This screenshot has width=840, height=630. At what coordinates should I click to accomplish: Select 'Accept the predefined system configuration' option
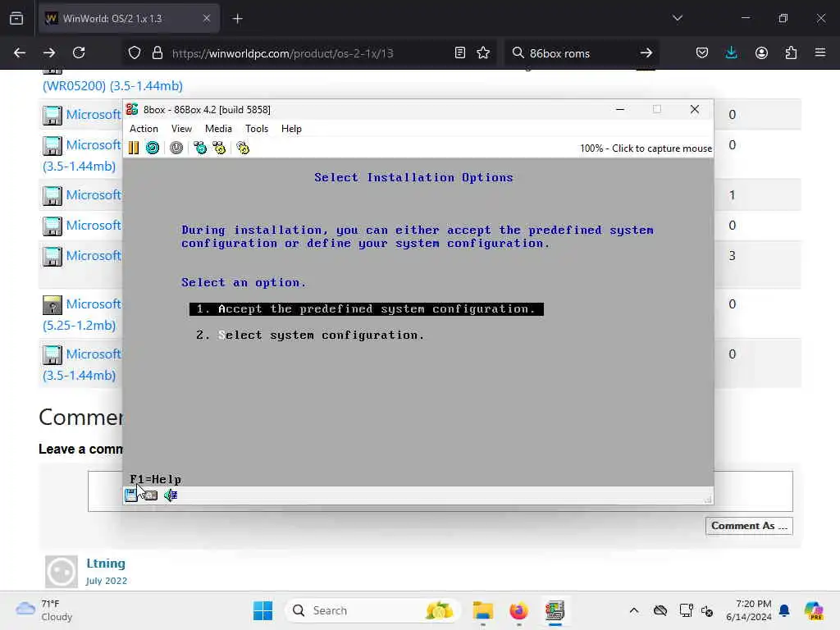[367, 309]
